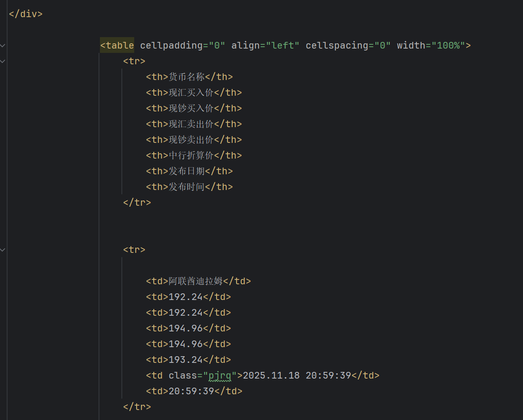523x420 pixels.
Task: Click the align="left" attribute value
Action: [x=283, y=46]
